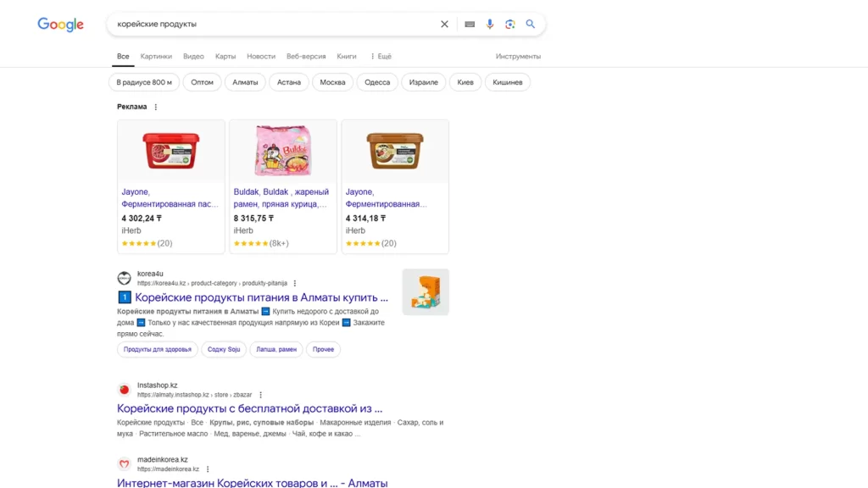Click the korea4u result thumbnail image
The image size is (868, 488).
click(x=426, y=292)
